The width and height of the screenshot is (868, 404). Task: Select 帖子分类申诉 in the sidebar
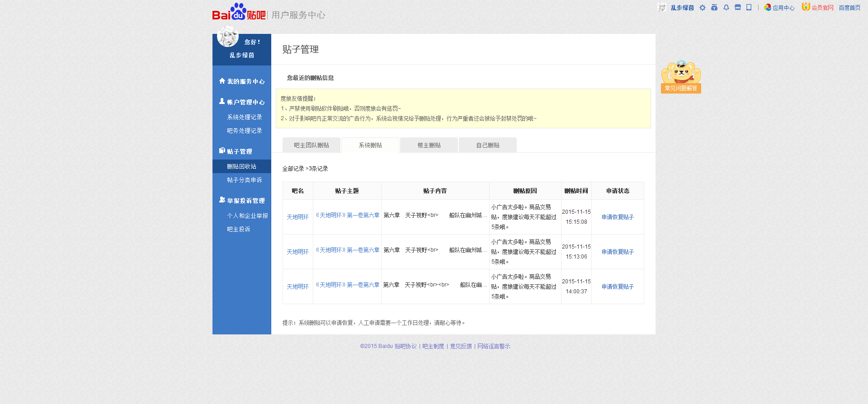(x=245, y=180)
